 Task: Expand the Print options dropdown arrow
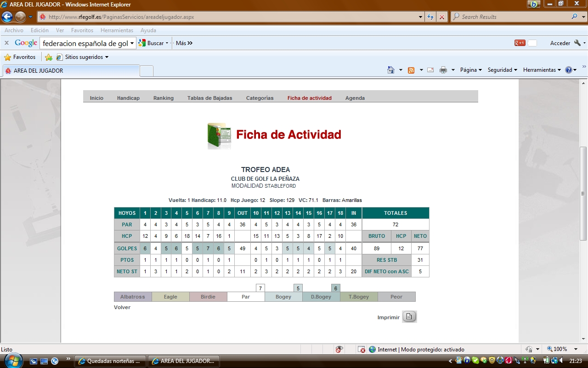[x=453, y=70]
